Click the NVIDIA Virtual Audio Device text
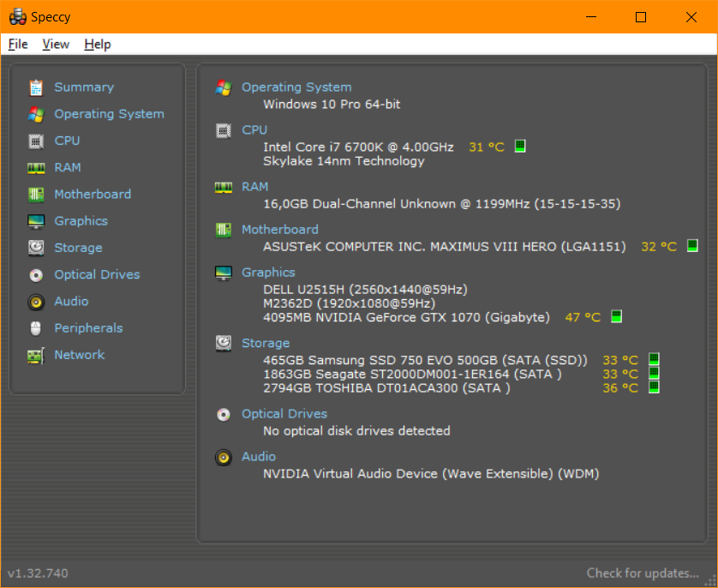 431,474
